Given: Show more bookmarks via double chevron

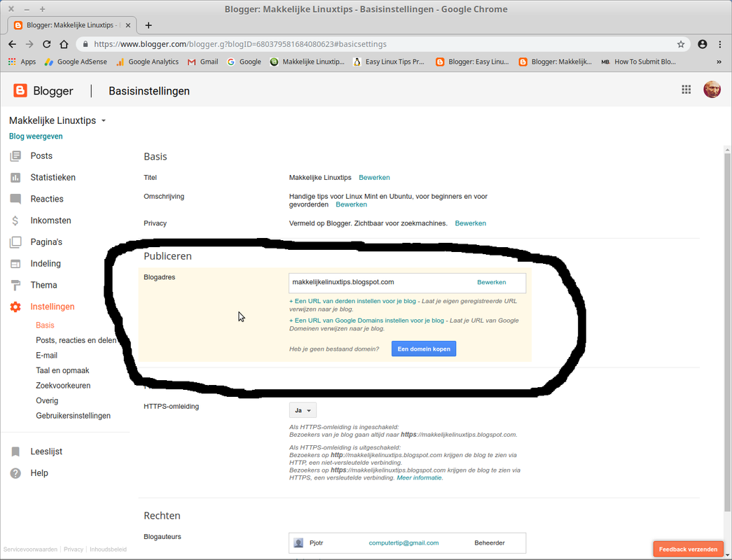Looking at the screenshot, I should tap(719, 62).
